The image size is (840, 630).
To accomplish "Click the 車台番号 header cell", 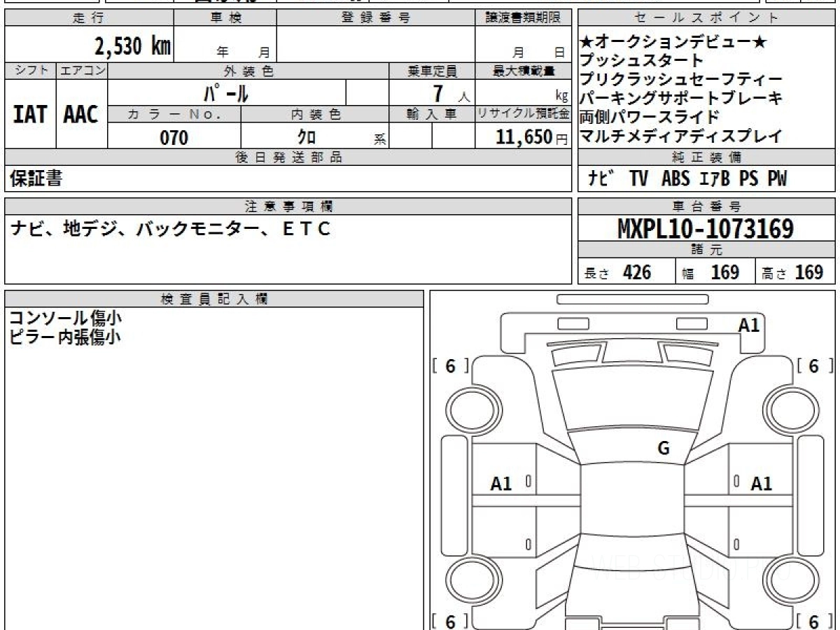I will 707,206.
